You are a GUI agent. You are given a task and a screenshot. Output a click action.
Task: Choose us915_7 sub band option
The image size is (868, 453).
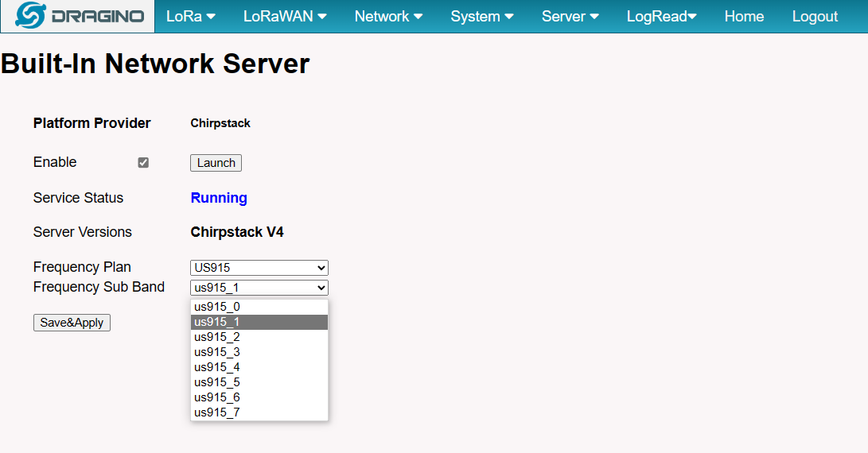coord(259,412)
